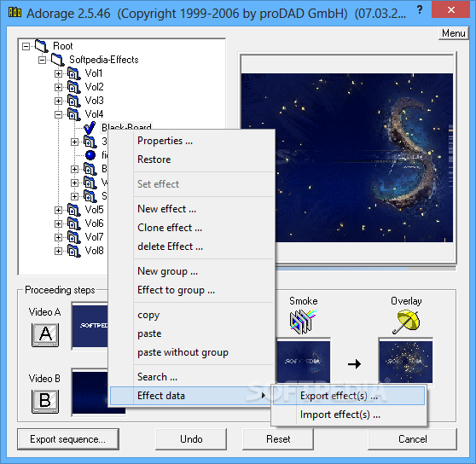
Task: Collapse the Softpedia-Effects node
Action: click(x=42, y=60)
